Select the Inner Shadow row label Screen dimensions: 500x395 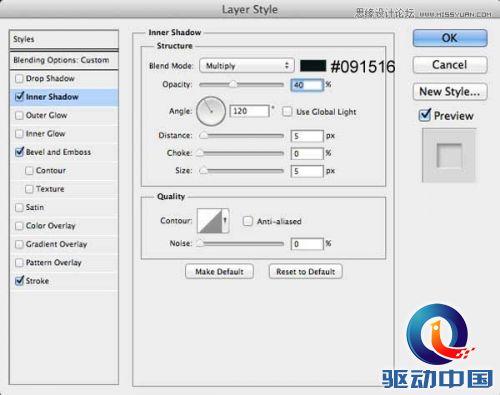click(52, 97)
